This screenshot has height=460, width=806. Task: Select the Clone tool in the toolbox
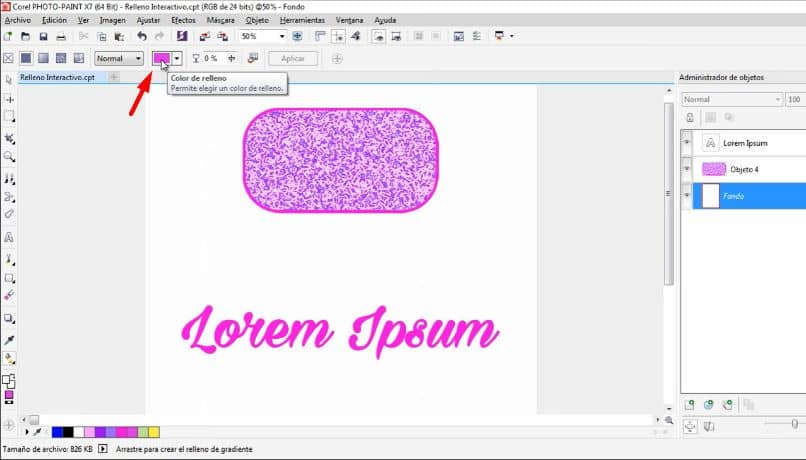[9, 179]
